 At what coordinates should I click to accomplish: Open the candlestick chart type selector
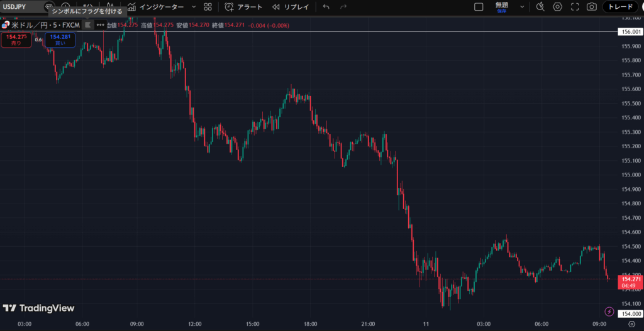[x=113, y=7]
